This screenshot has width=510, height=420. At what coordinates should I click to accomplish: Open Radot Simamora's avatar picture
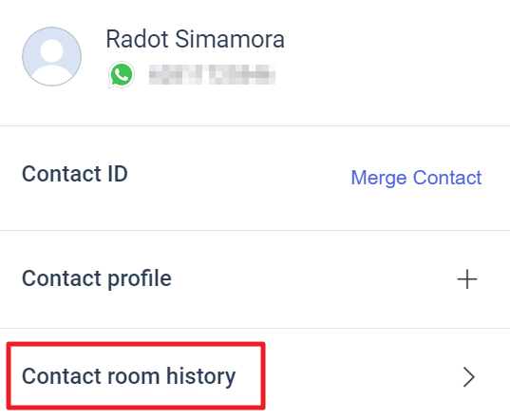click(51, 57)
